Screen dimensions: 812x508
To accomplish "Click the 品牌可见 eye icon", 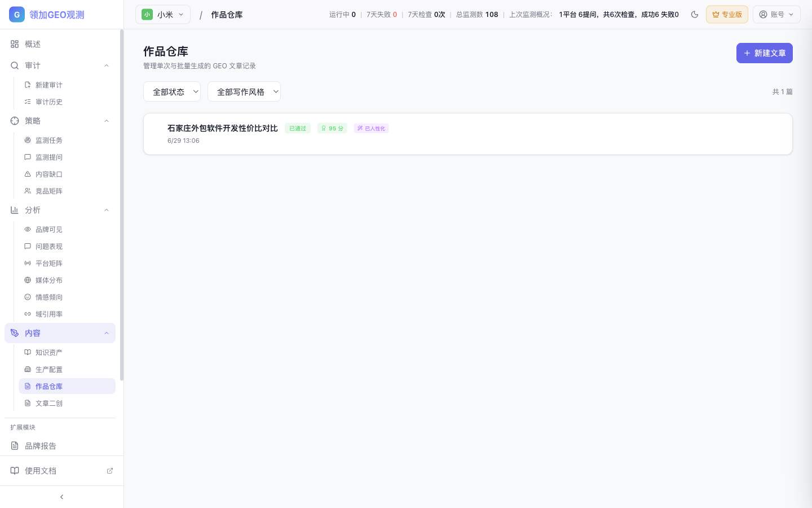I will pos(28,229).
